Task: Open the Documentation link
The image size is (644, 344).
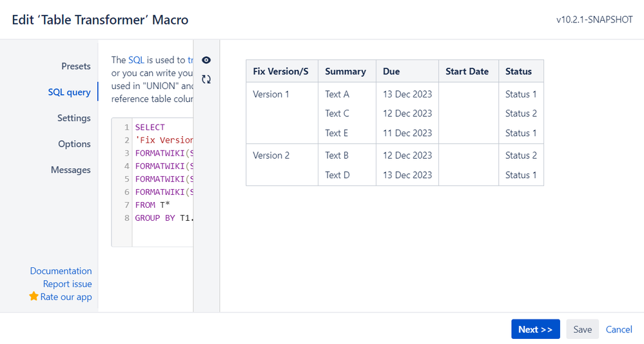Action: point(61,271)
